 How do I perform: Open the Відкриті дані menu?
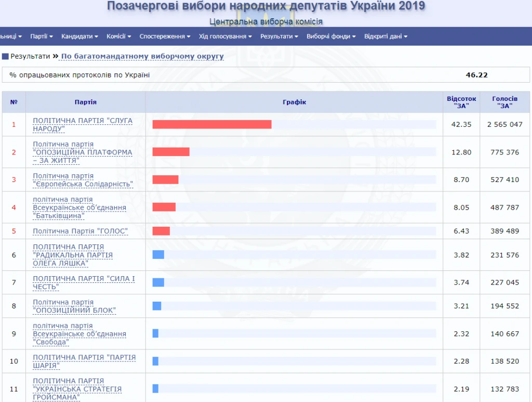[x=385, y=36]
